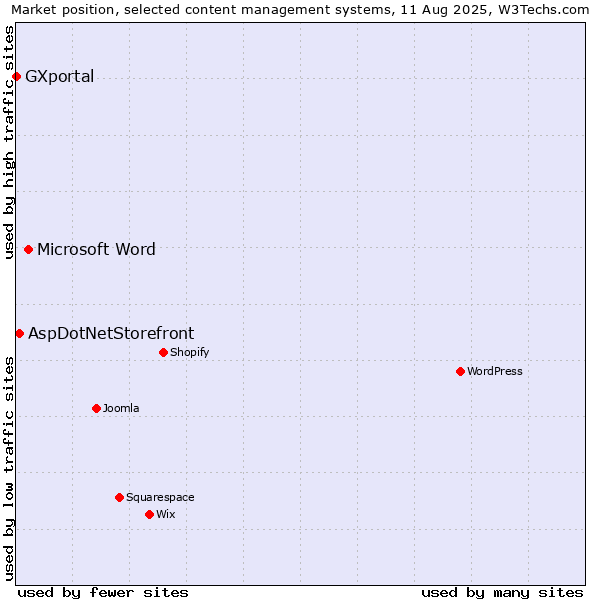Select the Shopify label text
This screenshot has height=600, width=600.
(x=189, y=352)
